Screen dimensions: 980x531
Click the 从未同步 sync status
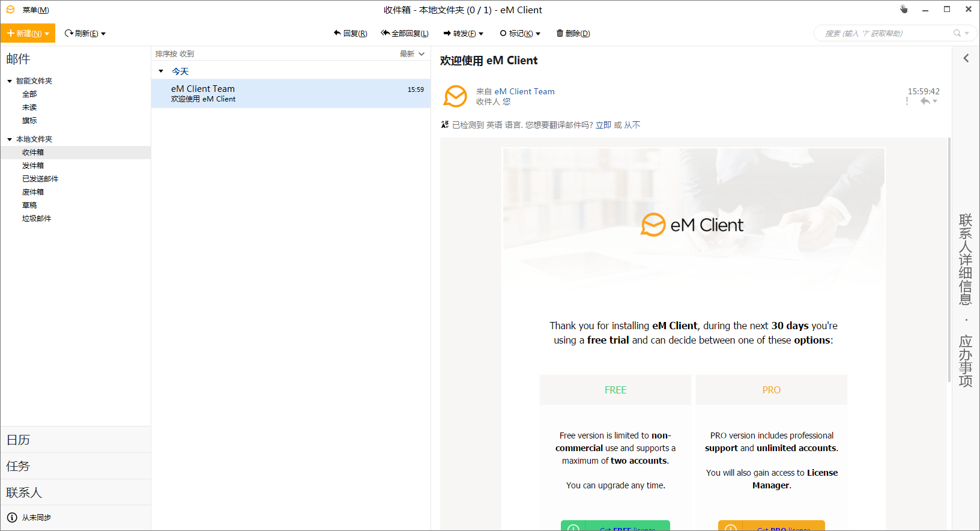pyautogui.click(x=29, y=518)
